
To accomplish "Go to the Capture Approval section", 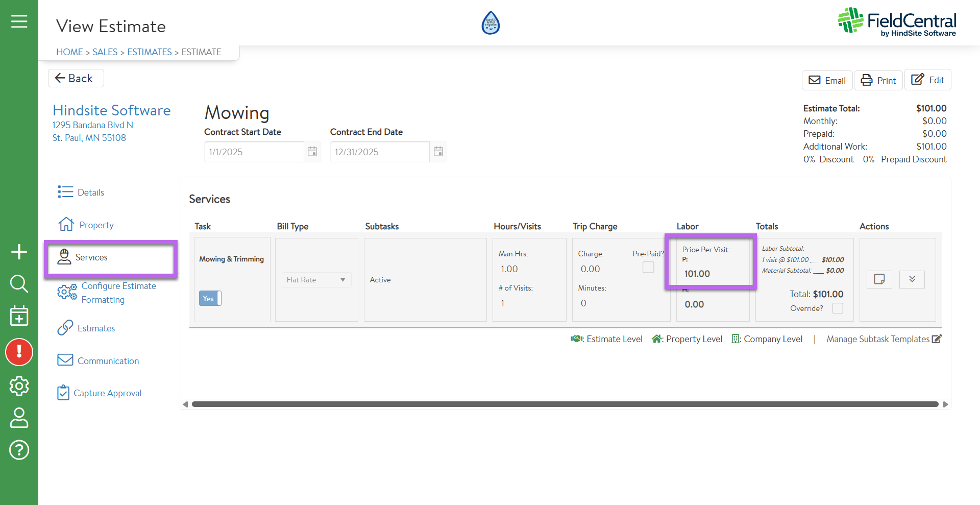I will pyautogui.click(x=107, y=393).
